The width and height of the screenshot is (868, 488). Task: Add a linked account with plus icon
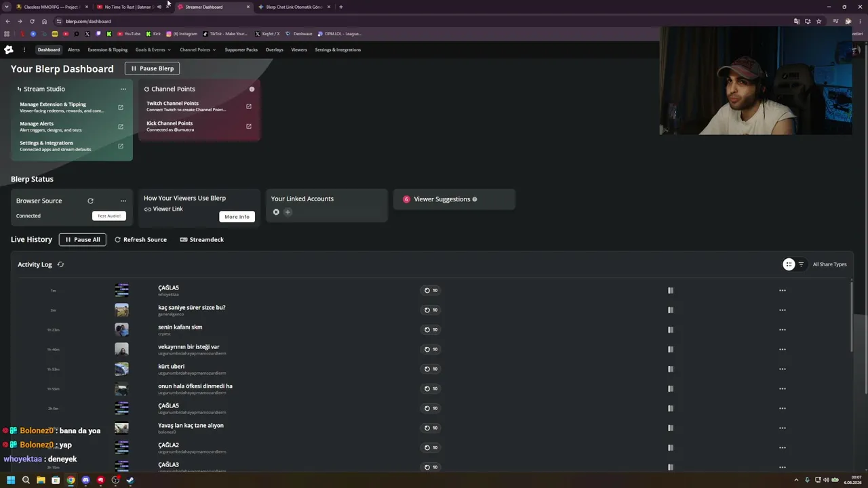coord(288,212)
